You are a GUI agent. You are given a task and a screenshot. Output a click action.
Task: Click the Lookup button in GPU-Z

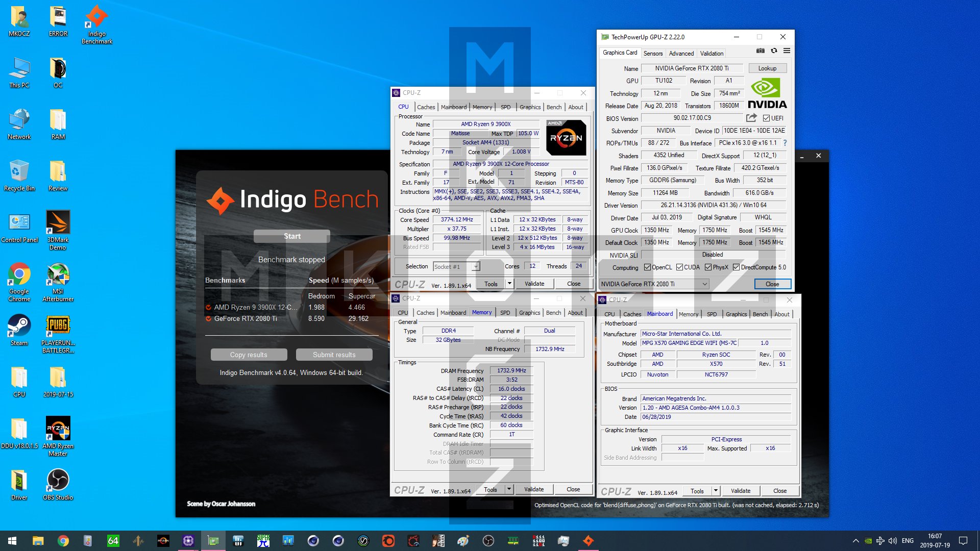click(x=767, y=68)
